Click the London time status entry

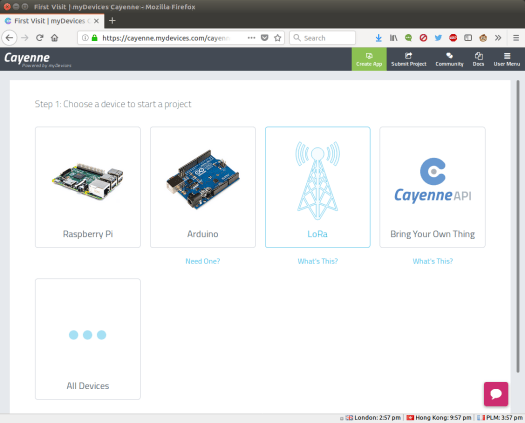(x=374, y=418)
